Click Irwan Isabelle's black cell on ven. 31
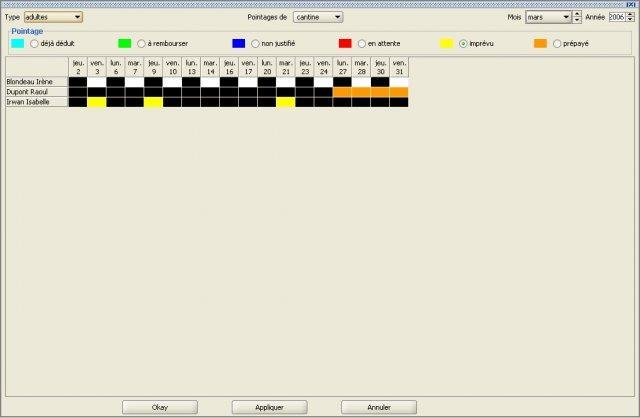This screenshot has width=640, height=418. coord(399,102)
